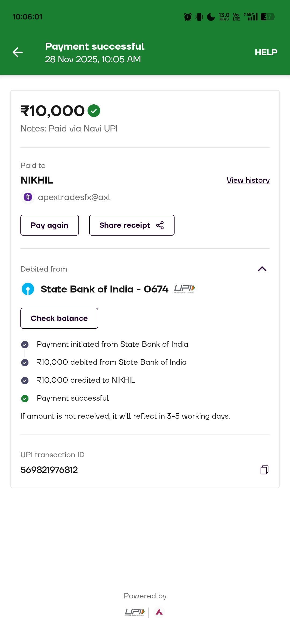The width and height of the screenshot is (290, 644).
Task: Tap the Payment successful header title
Action: click(95, 46)
